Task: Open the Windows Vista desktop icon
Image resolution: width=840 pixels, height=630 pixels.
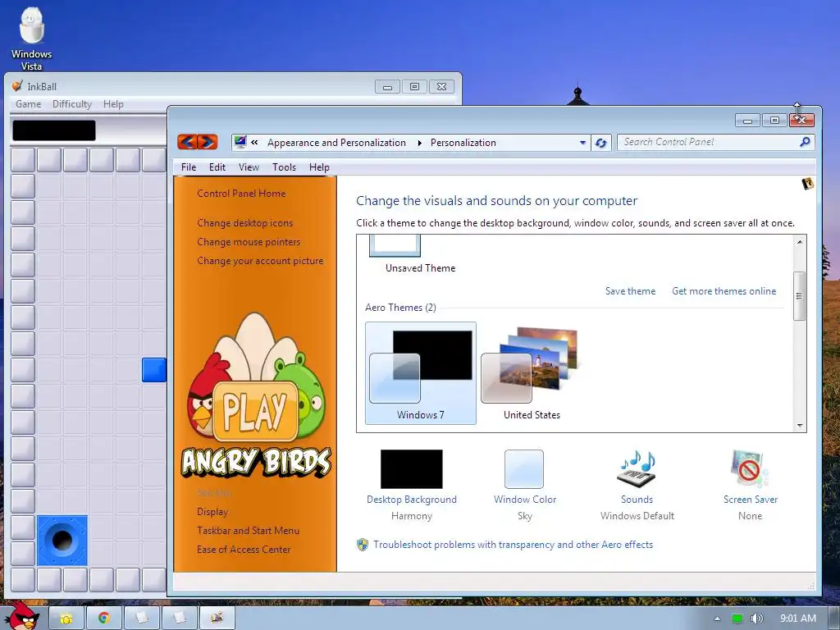Action: coord(31,39)
